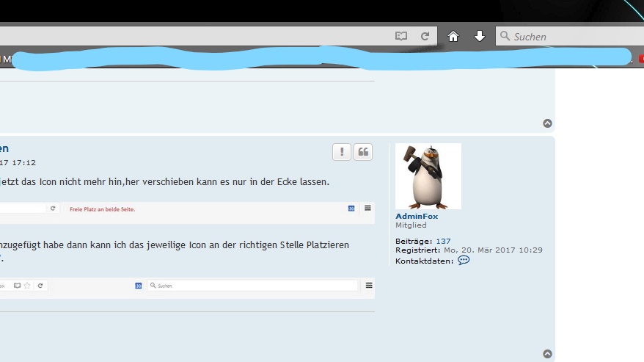Screen dimensions: 644x362
Task: Open AdminFox's profile via username
Action: [x=417, y=216]
